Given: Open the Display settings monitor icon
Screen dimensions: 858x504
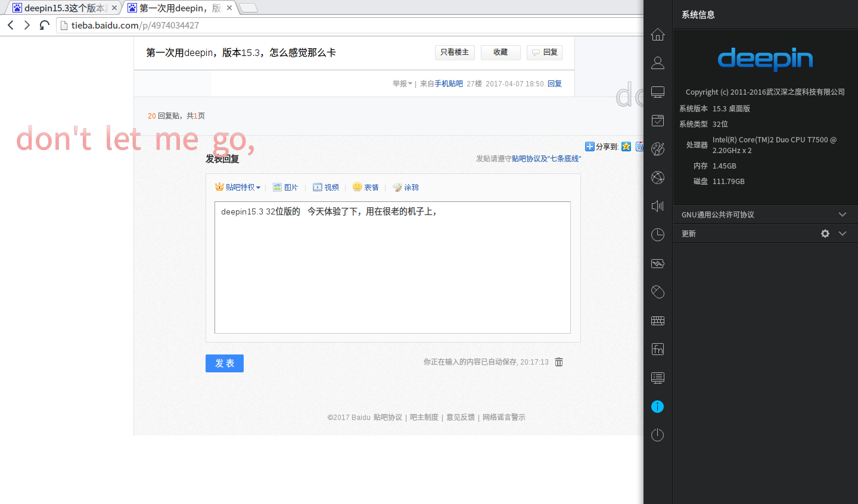Looking at the screenshot, I should pyautogui.click(x=658, y=92).
